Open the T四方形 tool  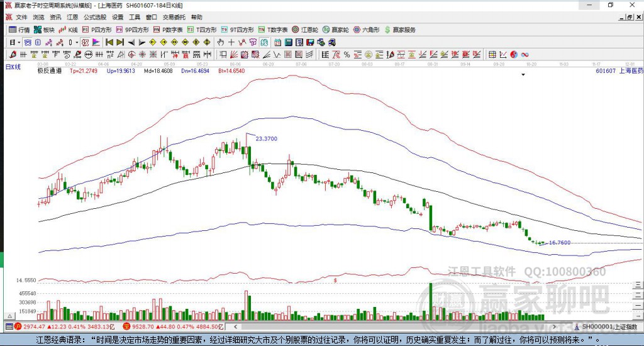coord(202,30)
